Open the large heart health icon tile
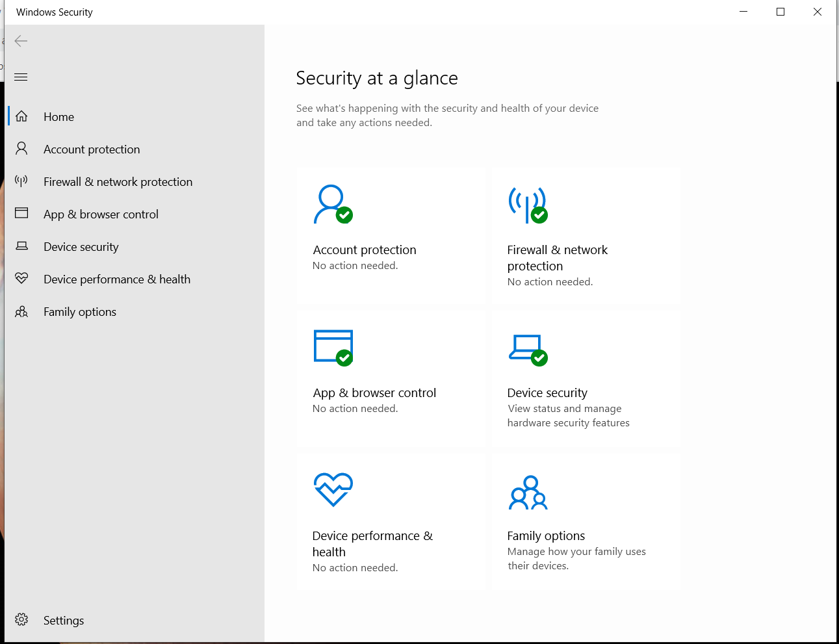The image size is (839, 644). [333, 490]
